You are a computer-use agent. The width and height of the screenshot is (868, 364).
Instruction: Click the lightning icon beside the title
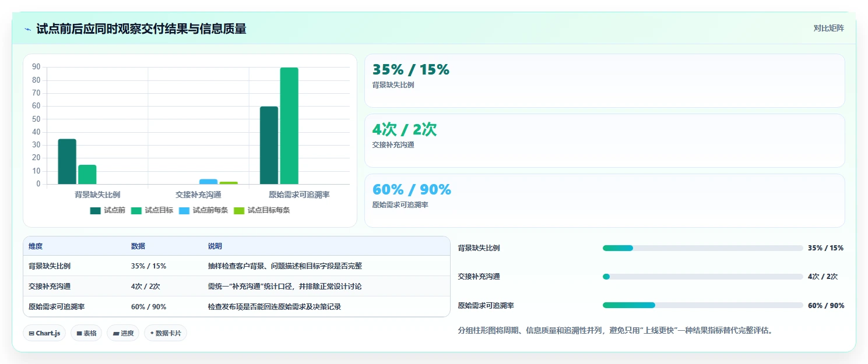[27, 29]
